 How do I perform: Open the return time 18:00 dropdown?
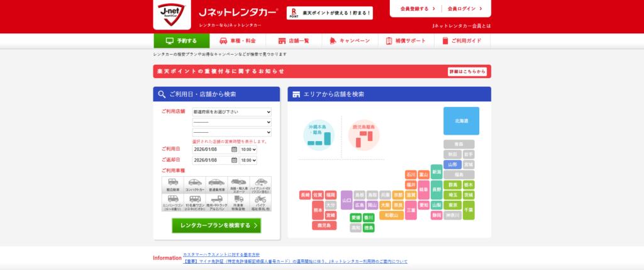pos(248,160)
